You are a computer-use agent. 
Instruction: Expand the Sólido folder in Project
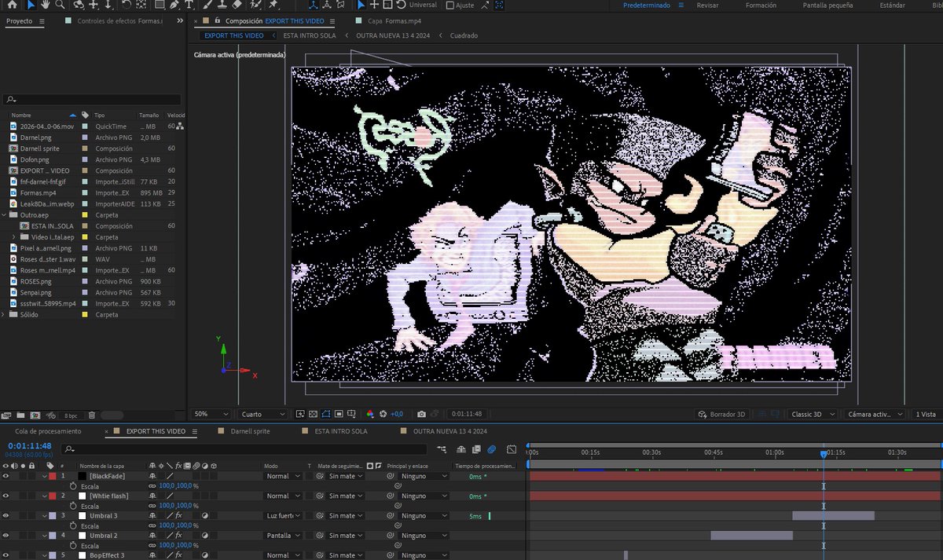[x=5, y=314]
